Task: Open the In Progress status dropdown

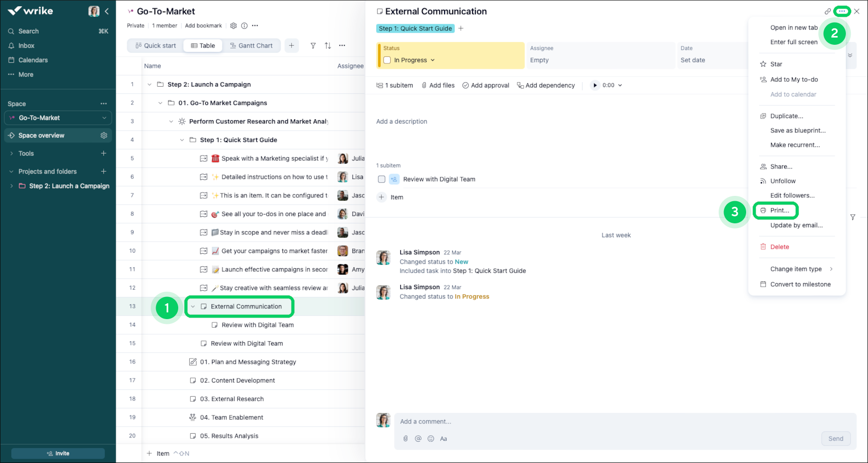Action: click(x=414, y=60)
